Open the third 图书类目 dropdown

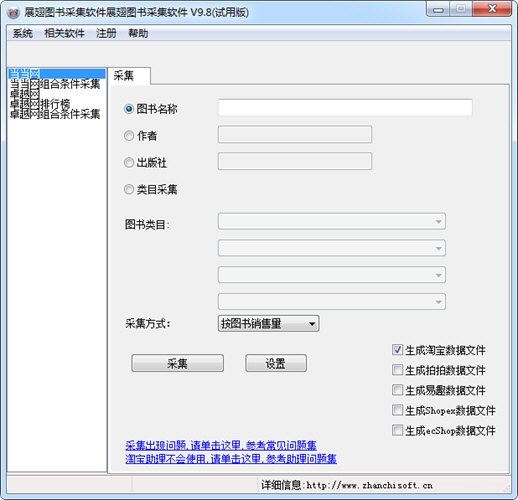pyautogui.click(x=332, y=275)
